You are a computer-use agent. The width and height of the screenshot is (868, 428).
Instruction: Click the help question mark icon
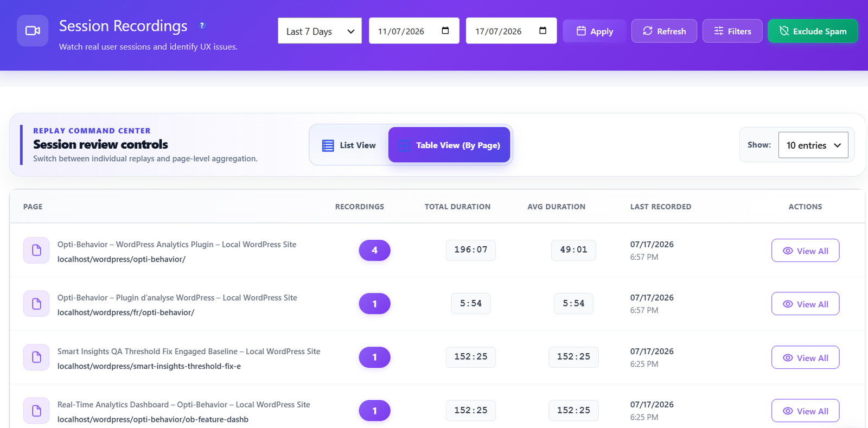[x=202, y=25]
